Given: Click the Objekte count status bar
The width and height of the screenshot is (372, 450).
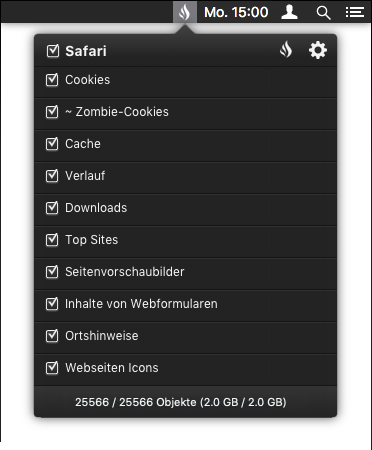Looking at the screenshot, I should click(185, 402).
